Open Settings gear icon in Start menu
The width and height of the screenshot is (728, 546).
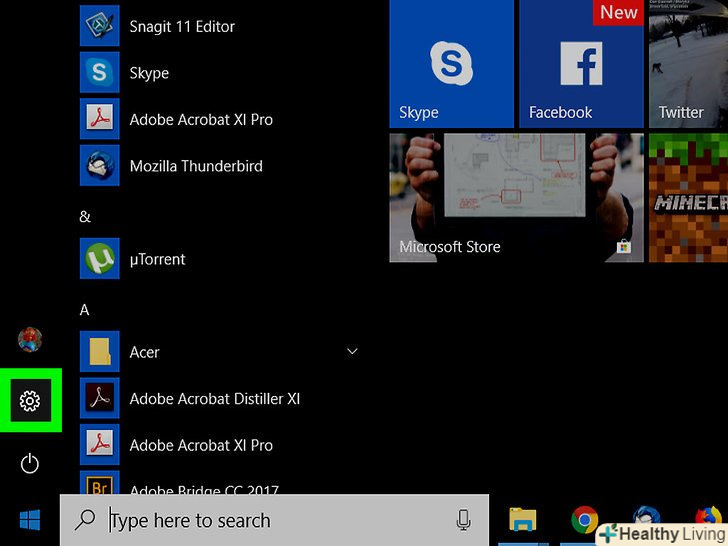(x=30, y=401)
